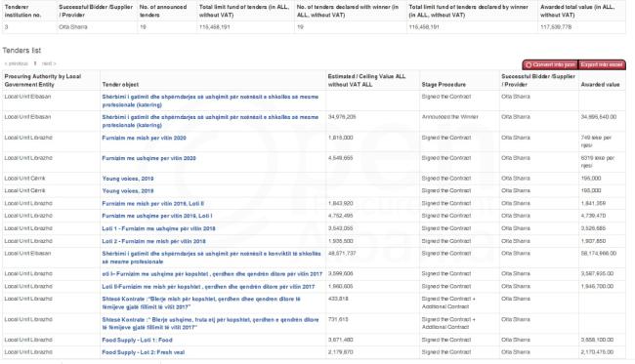Open tender Furnizim me ushqime per vitin 2020

(148, 158)
